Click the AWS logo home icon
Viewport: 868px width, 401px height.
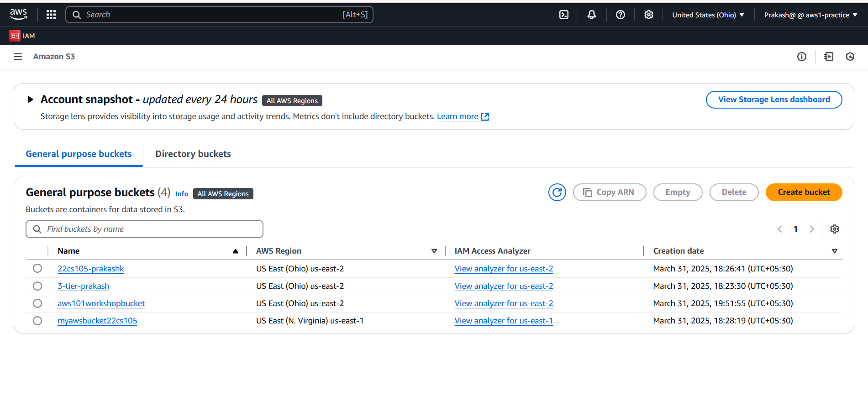[x=19, y=15]
